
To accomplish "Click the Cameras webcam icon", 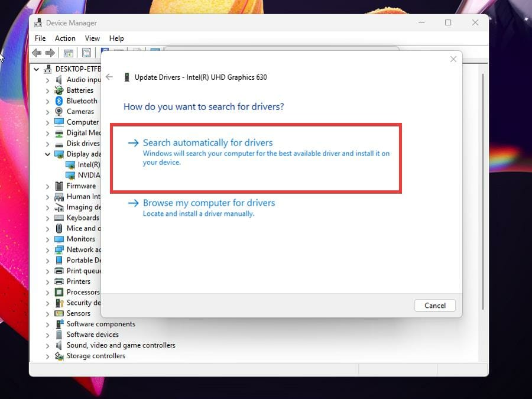I will click(59, 111).
